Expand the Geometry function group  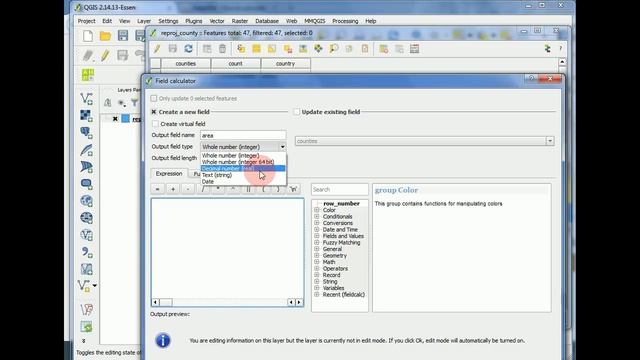(x=317, y=256)
